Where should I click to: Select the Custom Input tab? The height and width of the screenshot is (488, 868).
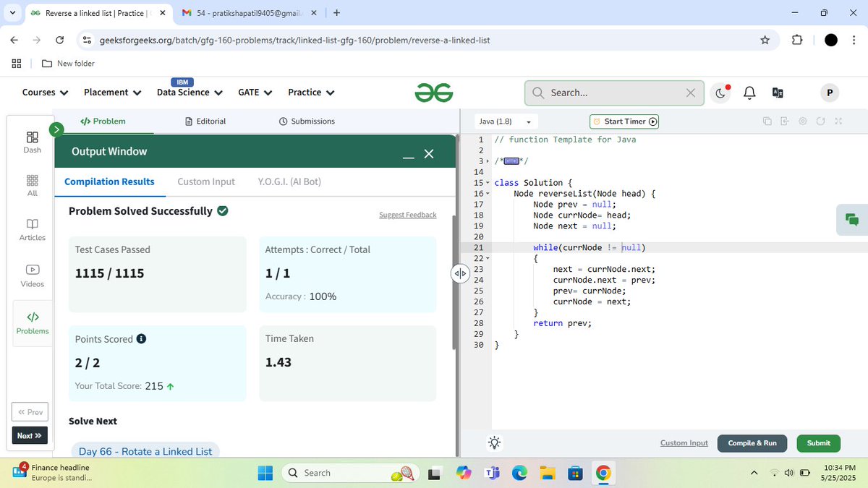coord(206,181)
